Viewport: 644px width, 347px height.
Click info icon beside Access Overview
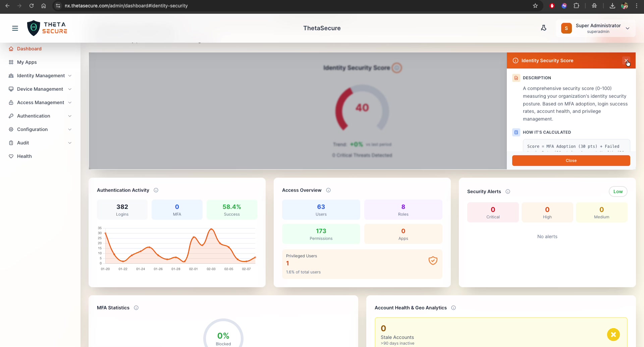(x=328, y=190)
